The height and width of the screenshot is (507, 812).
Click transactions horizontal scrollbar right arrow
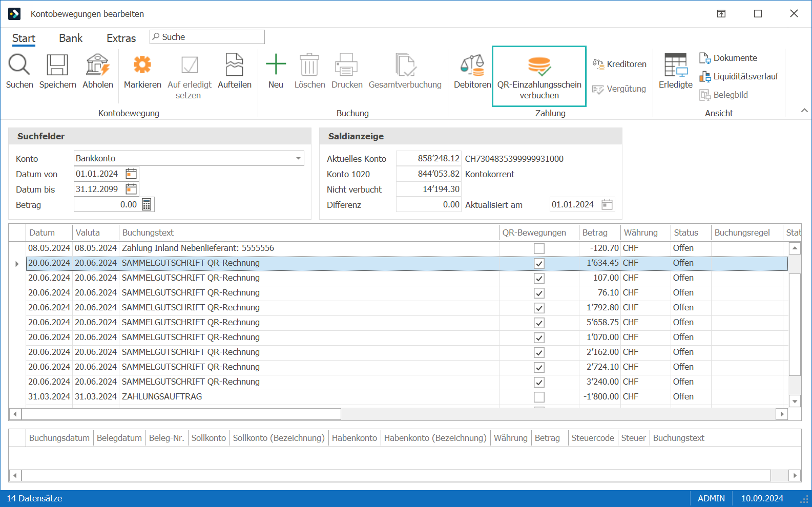point(782,414)
